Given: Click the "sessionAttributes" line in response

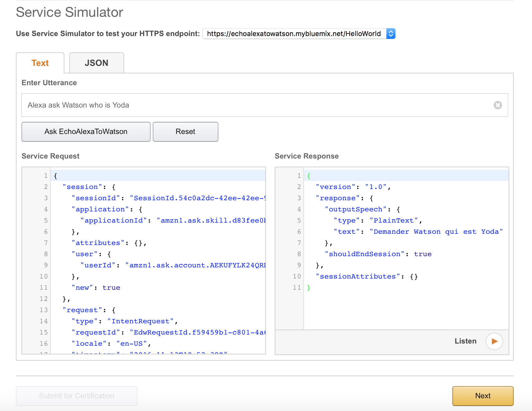Looking at the screenshot, I should pyautogui.click(x=367, y=276).
